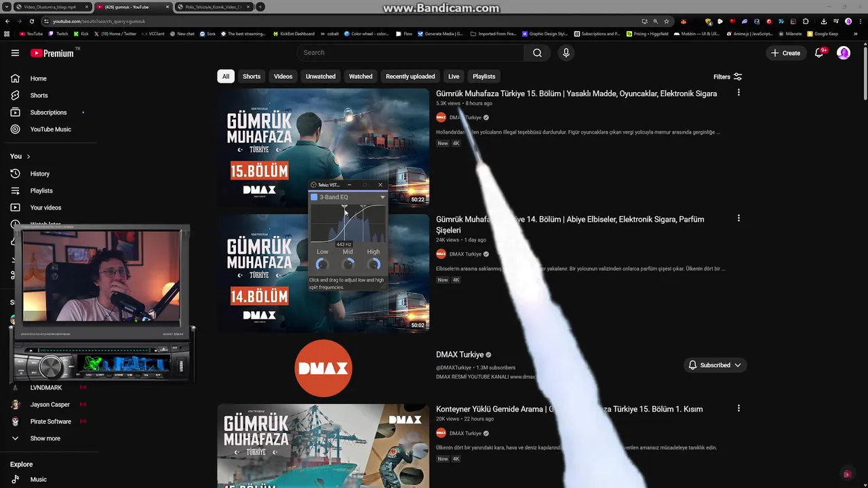Open YouTube Music in the sidebar
This screenshot has width=868, height=488.
point(50,129)
